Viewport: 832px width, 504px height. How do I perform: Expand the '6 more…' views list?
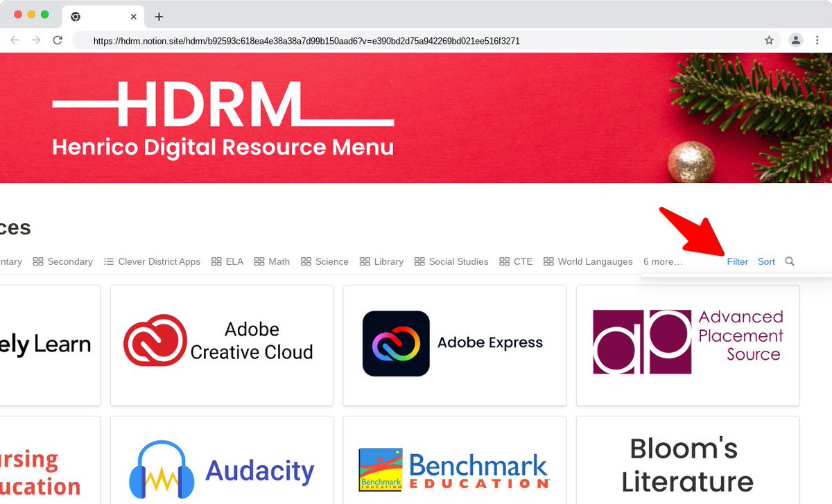click(662, 261)
